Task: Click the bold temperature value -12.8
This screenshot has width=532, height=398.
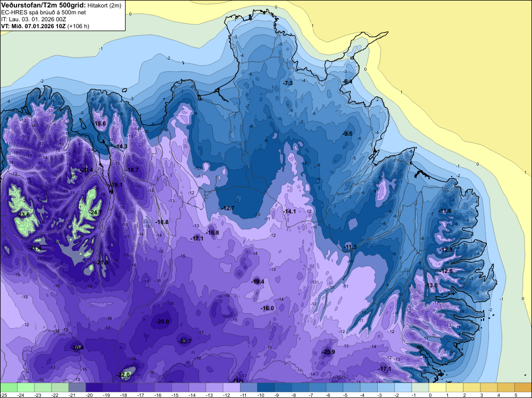Action: (x=446, y=250)
